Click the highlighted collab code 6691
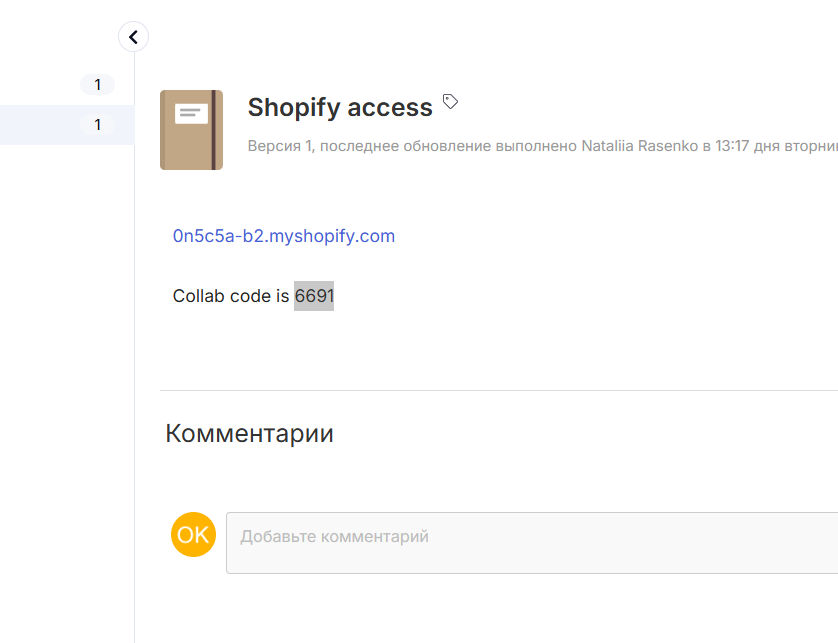This screenshot has height=643, width=838. (314, 296)
